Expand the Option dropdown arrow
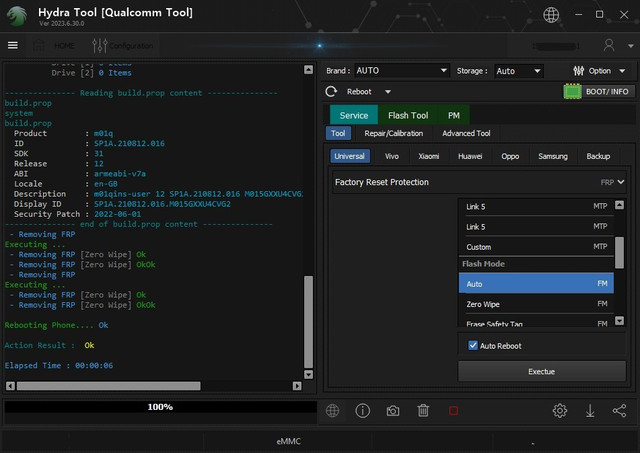Viewport: 640px width, 453px height. (622, 71)
